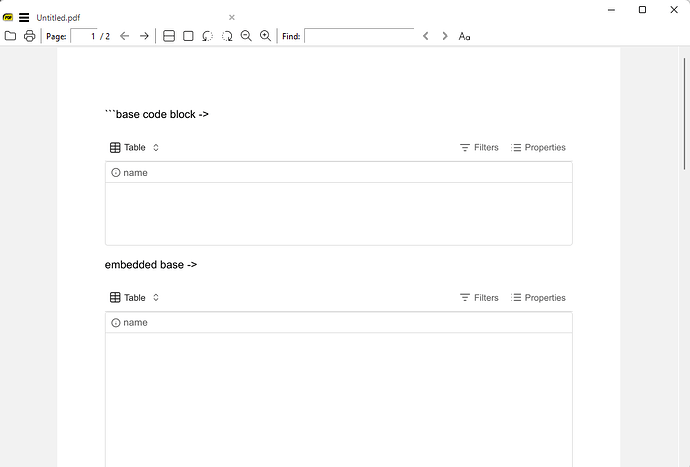Toggle match case for search
This screenshot has width=690, height=467.
[464, 36]
